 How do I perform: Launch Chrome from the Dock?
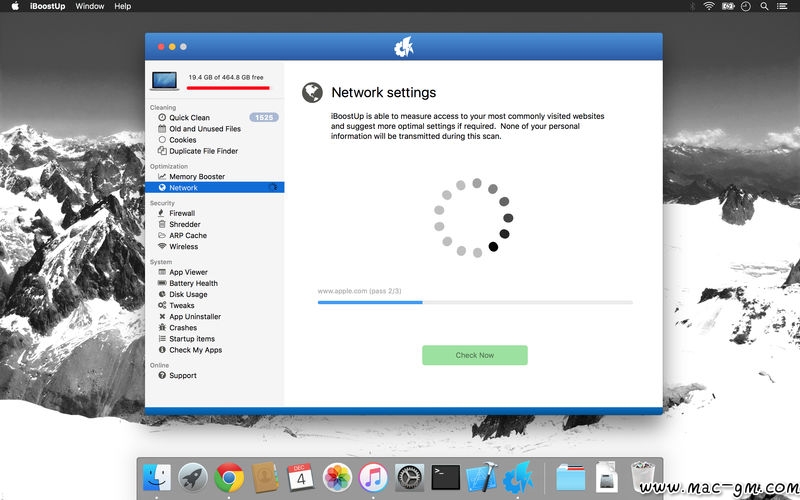229,478
